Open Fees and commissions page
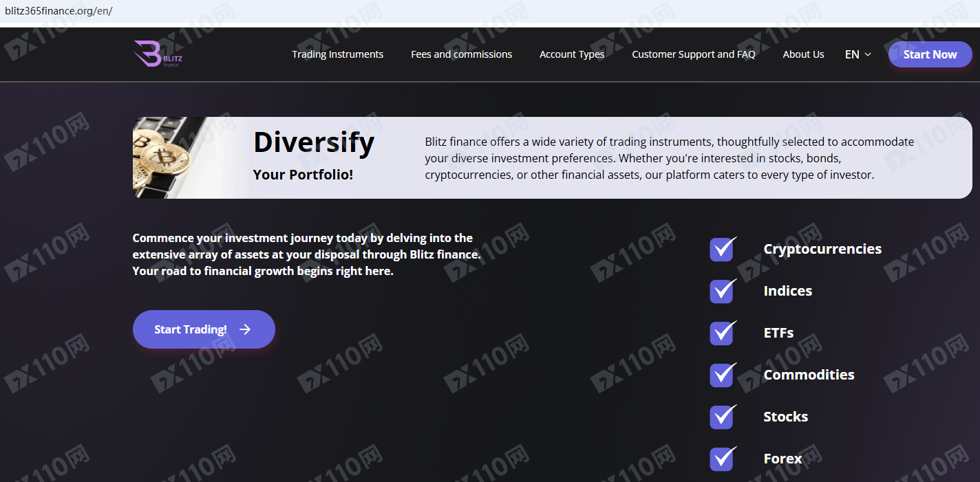 pos(461,54)
